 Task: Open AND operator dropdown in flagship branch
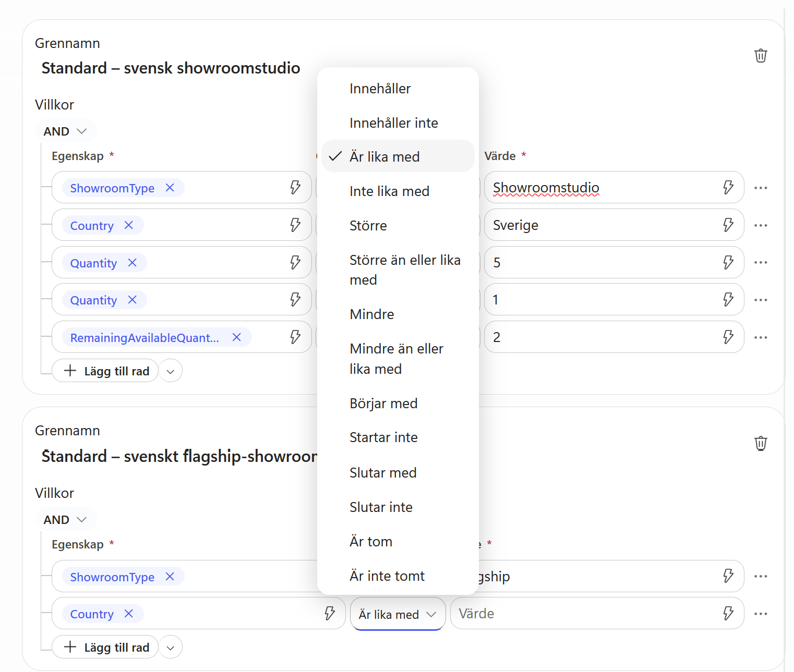click(x=66, y=520)
